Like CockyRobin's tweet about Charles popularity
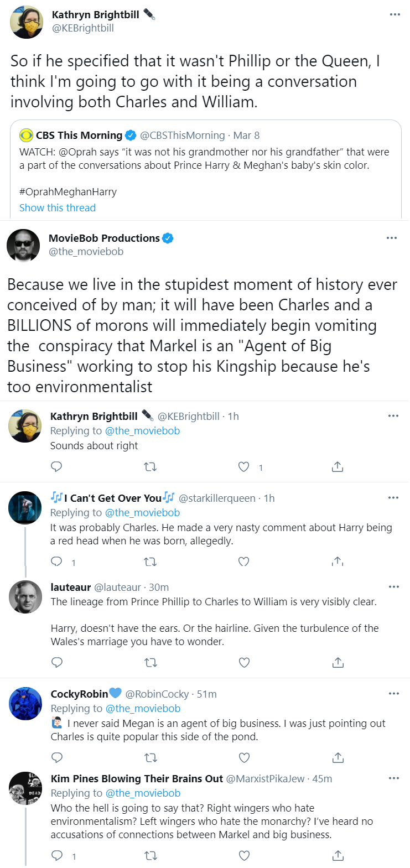Image resolution: width=410 pixels, height=868 pixels. 244,757
